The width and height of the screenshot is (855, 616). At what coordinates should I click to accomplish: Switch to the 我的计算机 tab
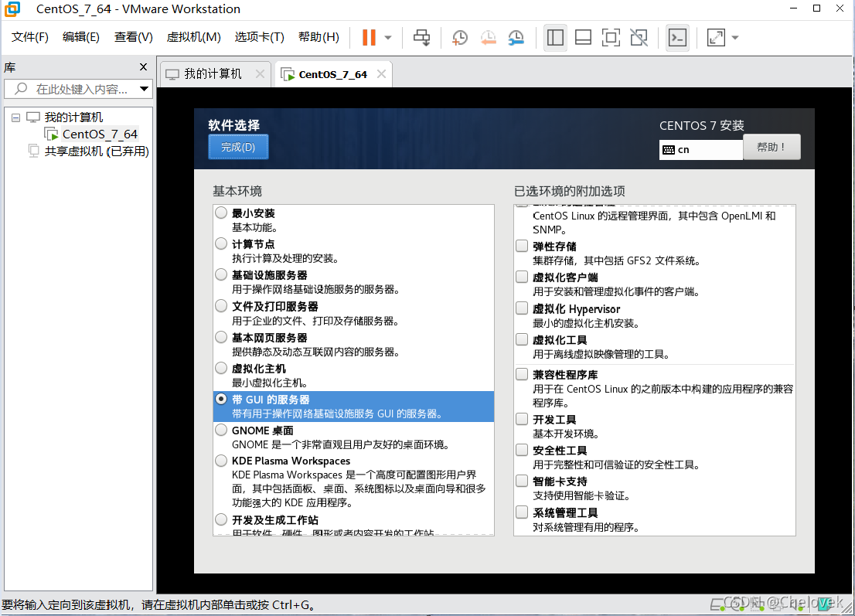pos(213,73)
